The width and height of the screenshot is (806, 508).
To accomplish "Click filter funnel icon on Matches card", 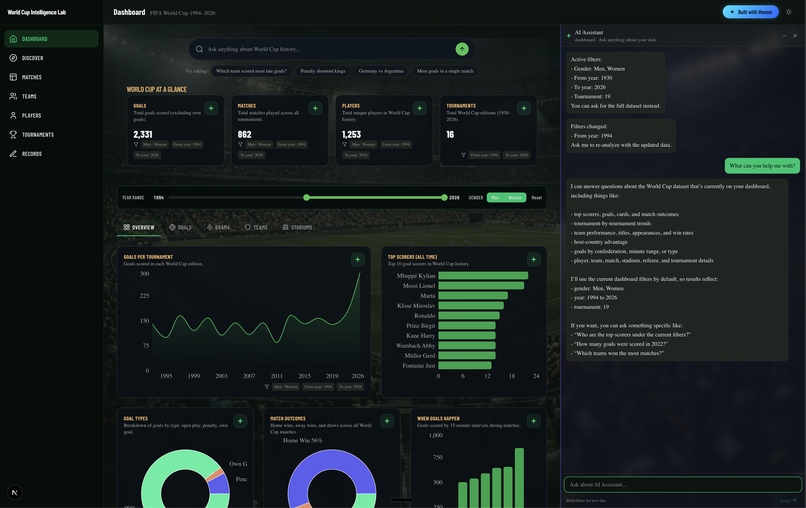I will coord(240,144).
